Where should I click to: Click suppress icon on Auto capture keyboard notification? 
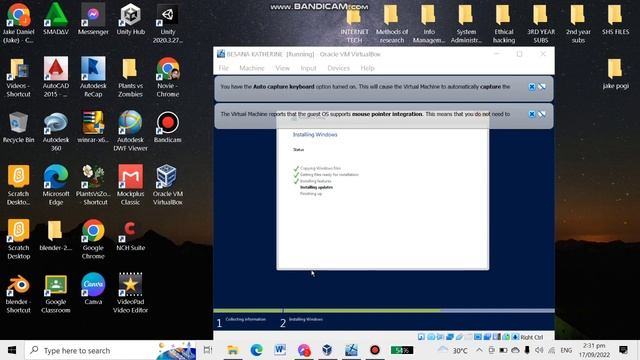pyautogui.click(x=542, y=87)
